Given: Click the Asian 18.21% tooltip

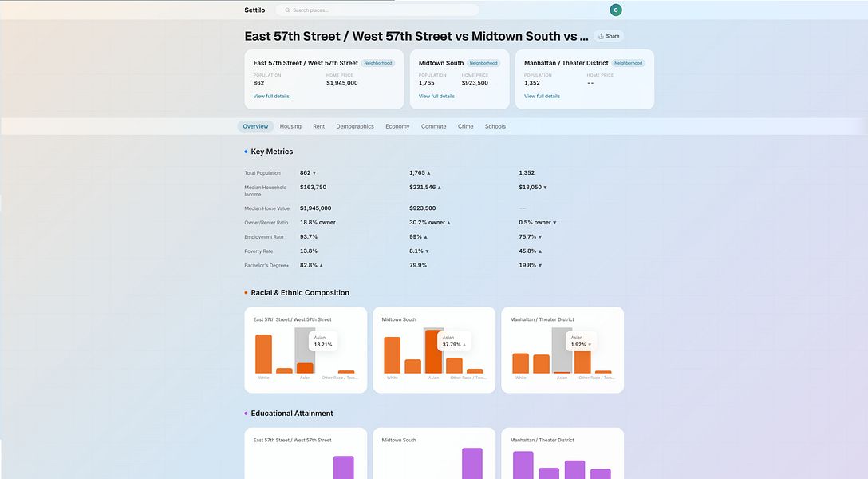Looking at the screenshot, I should (323, 341).
